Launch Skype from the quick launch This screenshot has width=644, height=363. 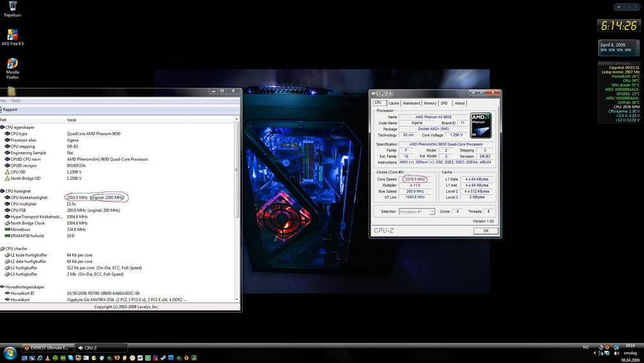point(71,358)
